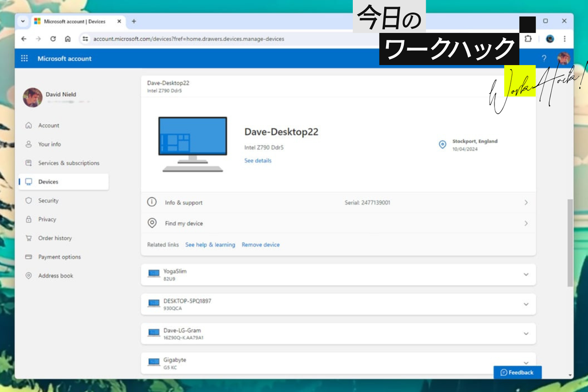Click the See details link
This screenshot has height=392, width=588.
[x=258, y=161]
